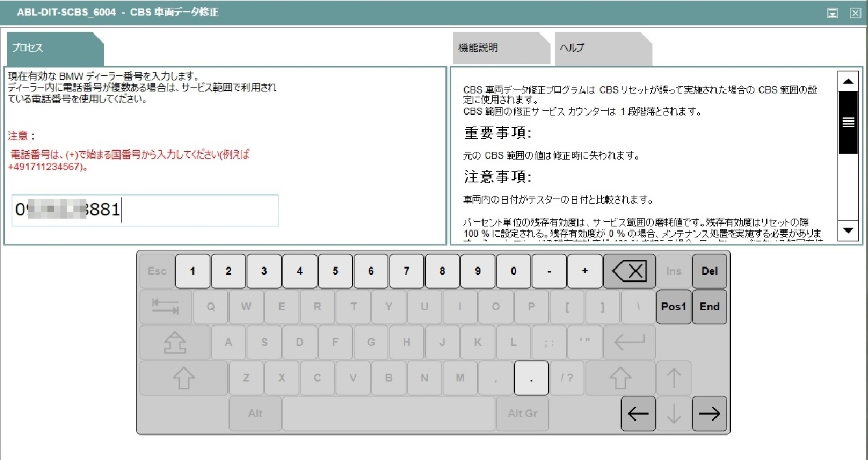Click the Tab key icon
This screenshot has height=460, width=868.
click(x=166, y=307)
